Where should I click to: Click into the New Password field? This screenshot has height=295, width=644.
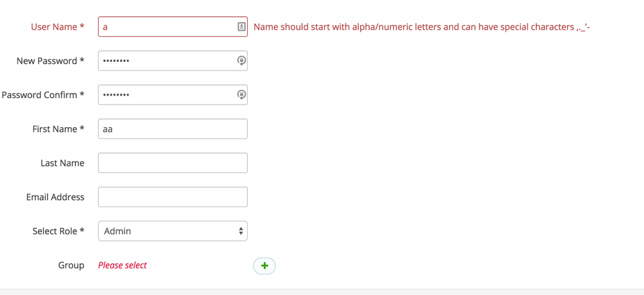(x=166, y=61)
